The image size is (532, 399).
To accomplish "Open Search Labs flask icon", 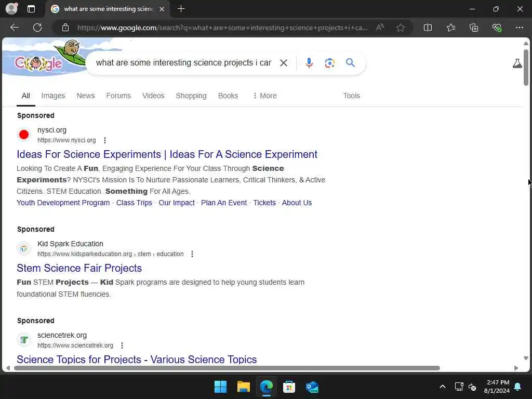I will [x=517, y=63].
